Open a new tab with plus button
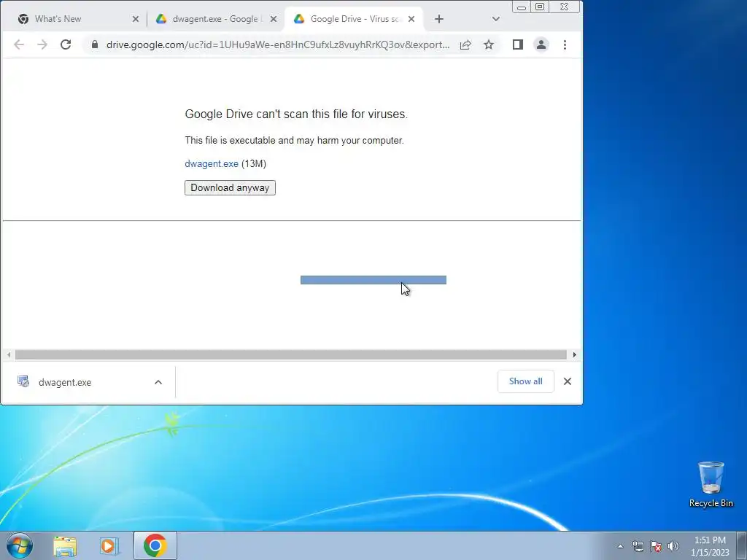This screenshot has height=560, width=747. click(x=439, y=19)
